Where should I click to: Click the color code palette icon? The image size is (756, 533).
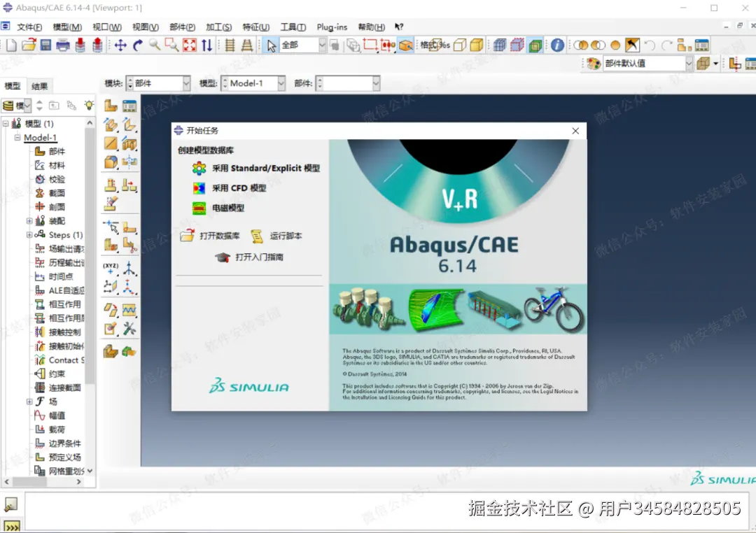594,63
